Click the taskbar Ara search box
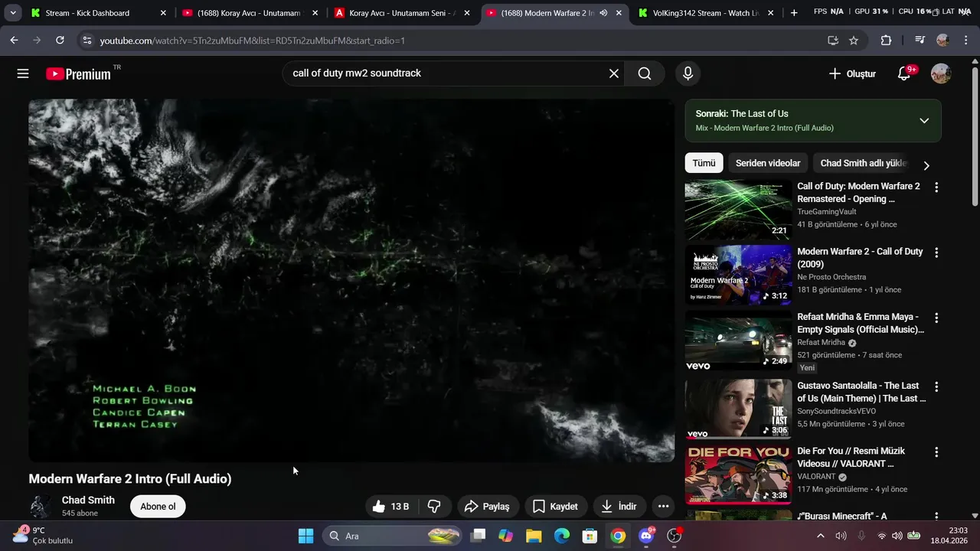980x551 pixels. tap(394, 536)
